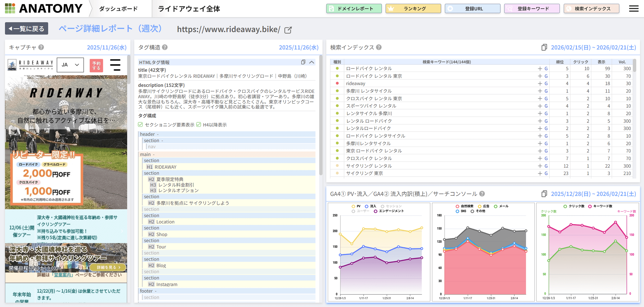Viewport: 644px width, 307px height.
Task: Click Google G icon for rideaway keyword
Action: pyautogui.click(x=546, y=84)
